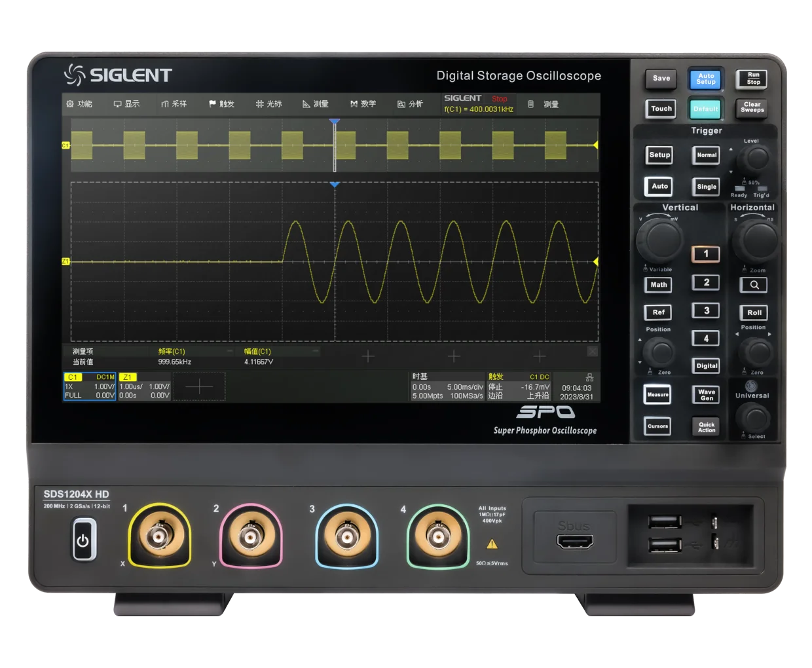Click the power button
Image resolution: width=812 pixels, height=668 pixels.
[84, 540]
